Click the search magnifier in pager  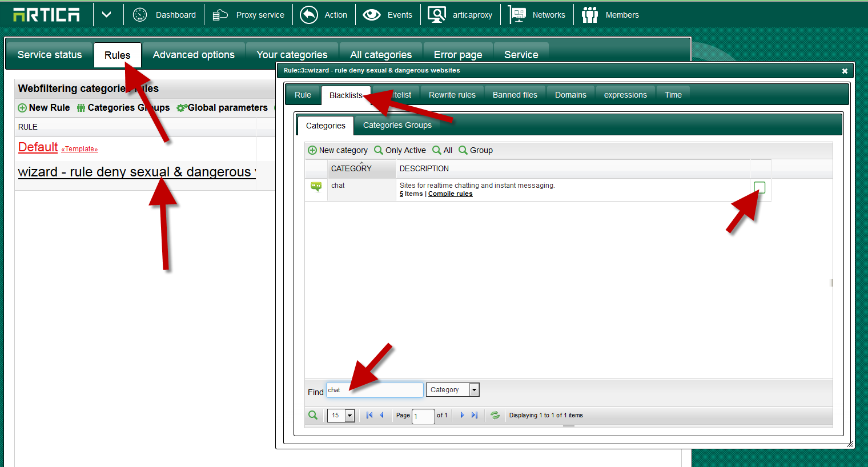pos(313,415)
